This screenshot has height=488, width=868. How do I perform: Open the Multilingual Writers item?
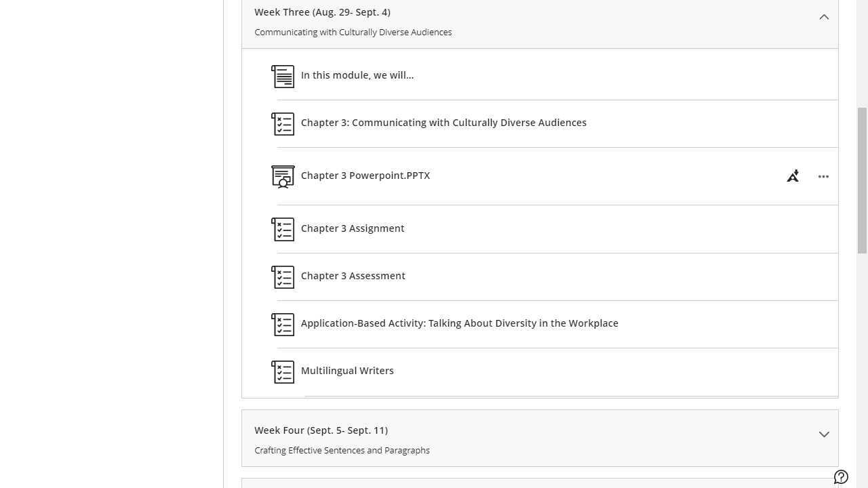pos(347,371)
